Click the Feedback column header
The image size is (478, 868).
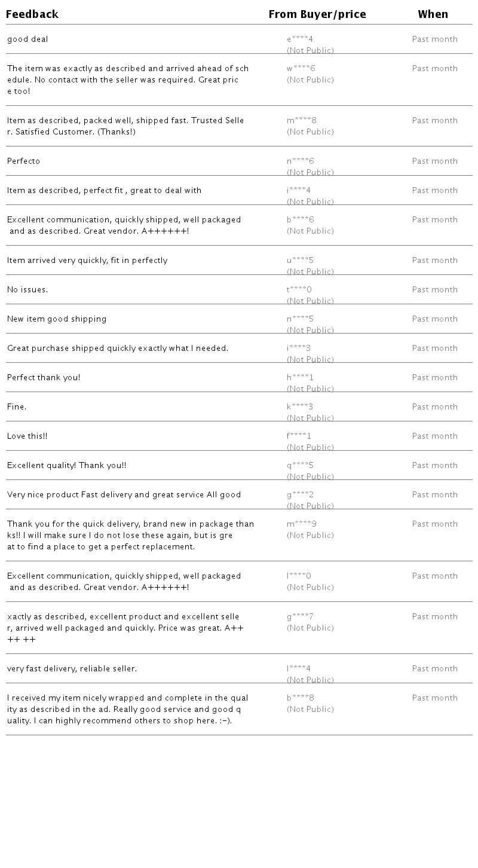(32, 14)
